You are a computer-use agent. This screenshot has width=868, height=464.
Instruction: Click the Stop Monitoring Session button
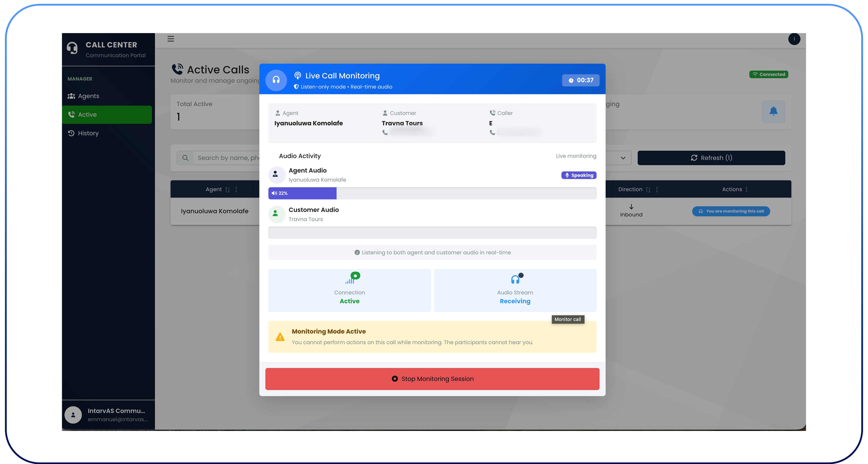(x=432, y=378)
